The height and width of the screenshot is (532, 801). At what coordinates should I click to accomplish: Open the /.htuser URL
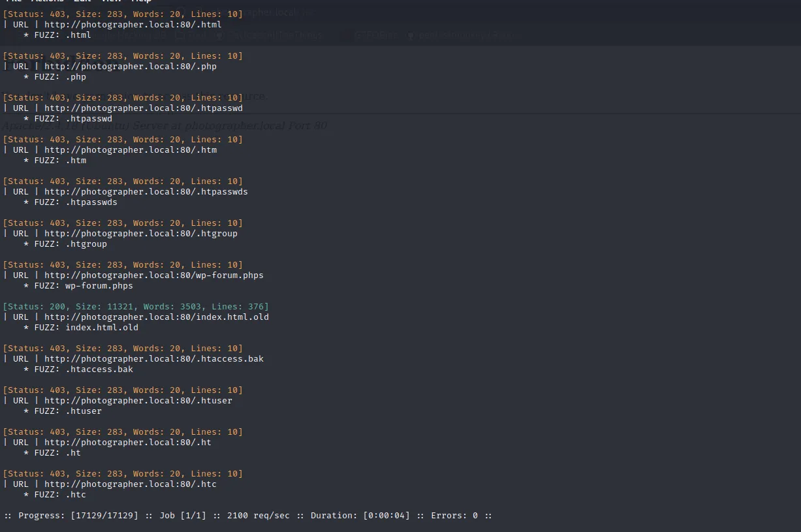pos(138,401)
